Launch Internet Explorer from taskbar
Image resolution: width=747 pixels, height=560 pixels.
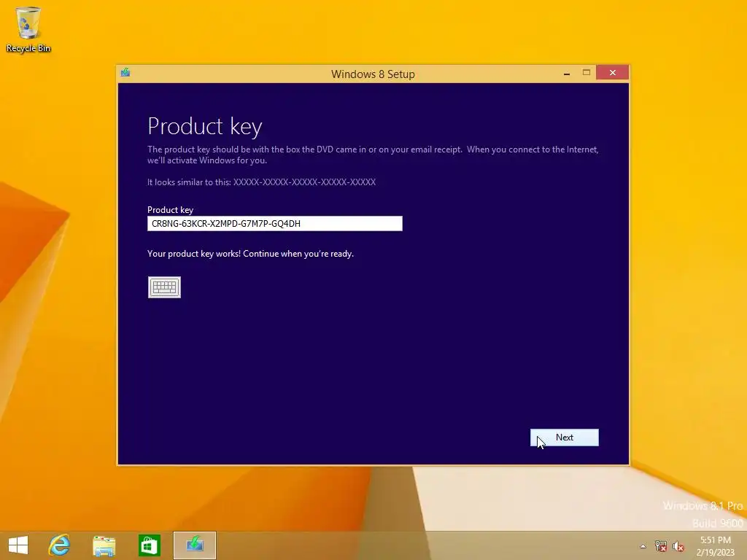[x=59, y=545]
